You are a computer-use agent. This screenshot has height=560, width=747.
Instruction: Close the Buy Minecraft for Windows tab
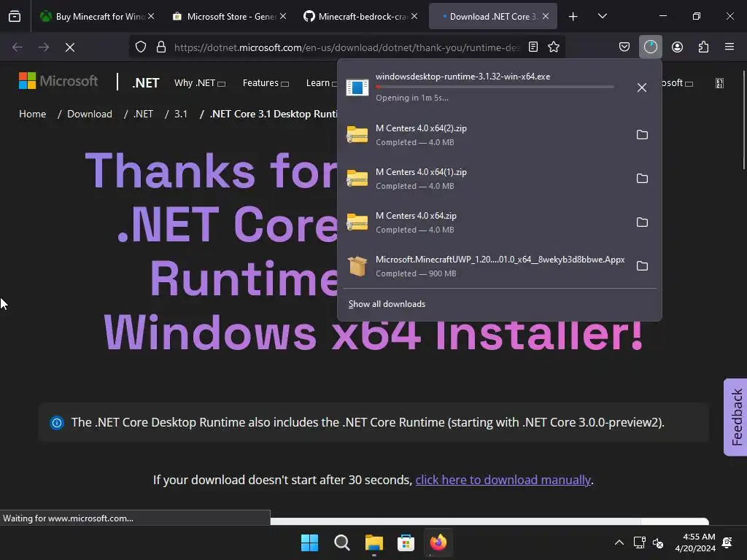(151, 16)
